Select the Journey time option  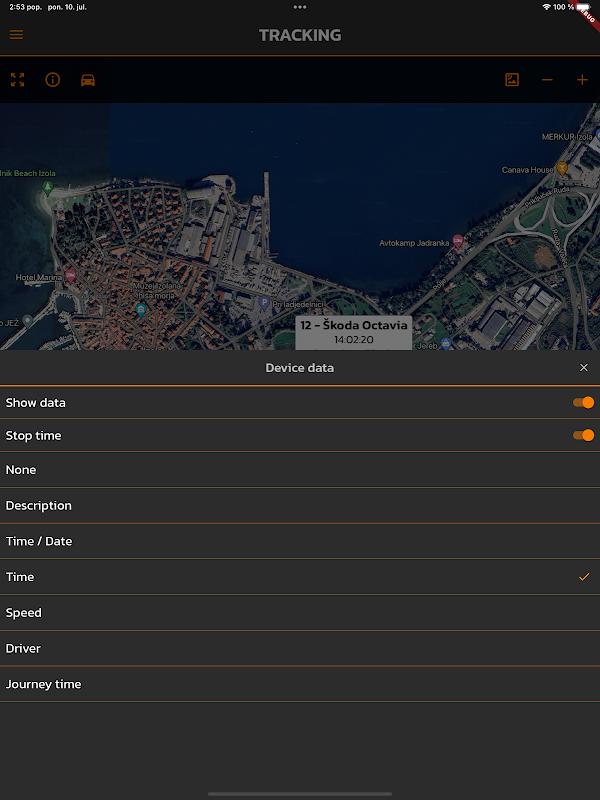[300, 684]
